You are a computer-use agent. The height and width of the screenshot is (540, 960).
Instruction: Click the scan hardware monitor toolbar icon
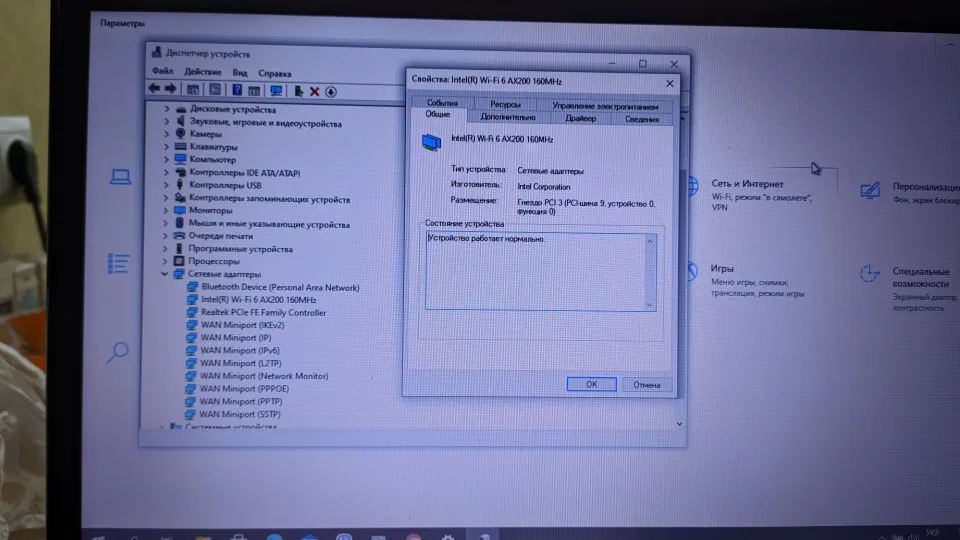pyautogui.click(x=276, y=91)
